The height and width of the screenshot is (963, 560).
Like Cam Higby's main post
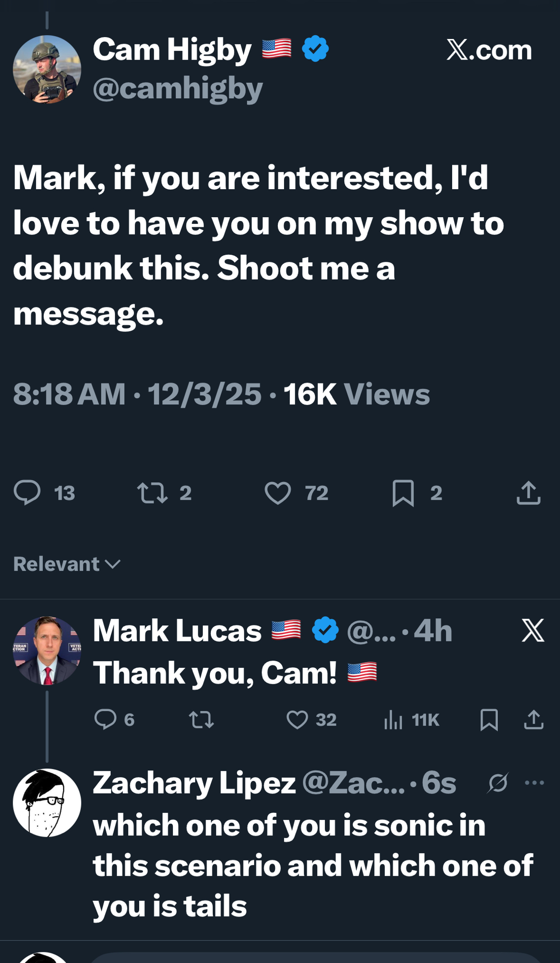[x=278, y=493]
